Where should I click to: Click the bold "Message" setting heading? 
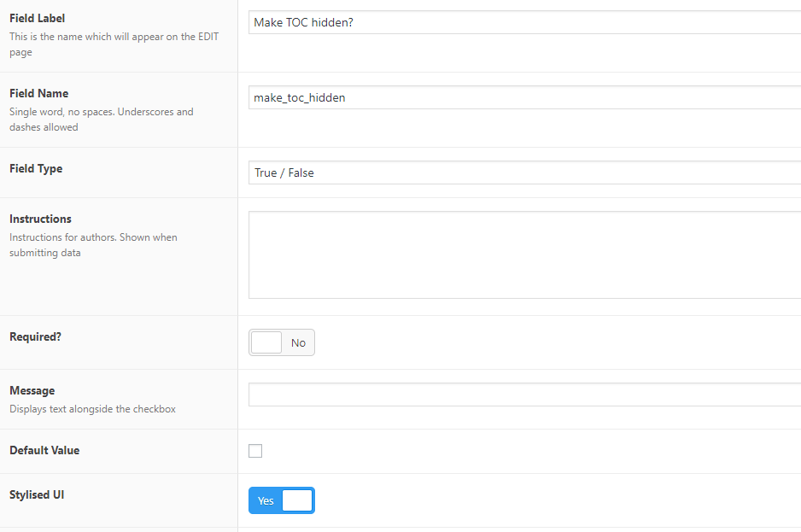click(32, 390)
